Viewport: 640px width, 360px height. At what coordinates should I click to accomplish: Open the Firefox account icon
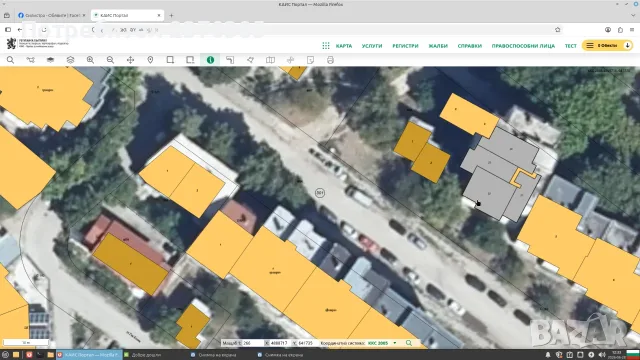coord(608,29)
